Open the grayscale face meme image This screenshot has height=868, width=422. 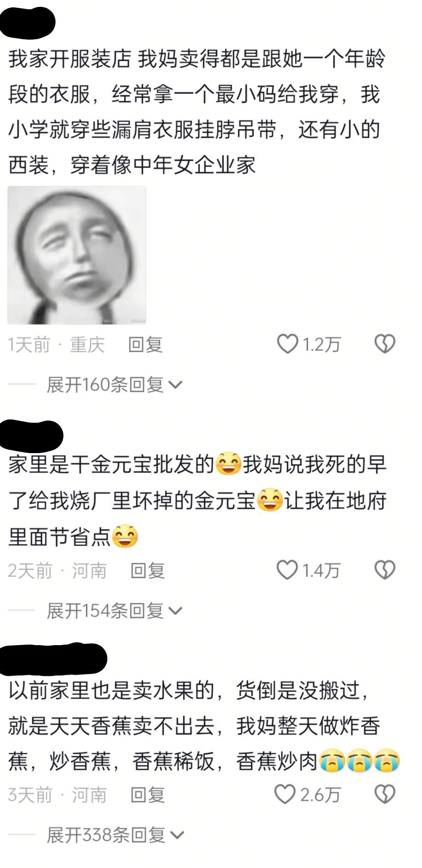click(77, 255)
